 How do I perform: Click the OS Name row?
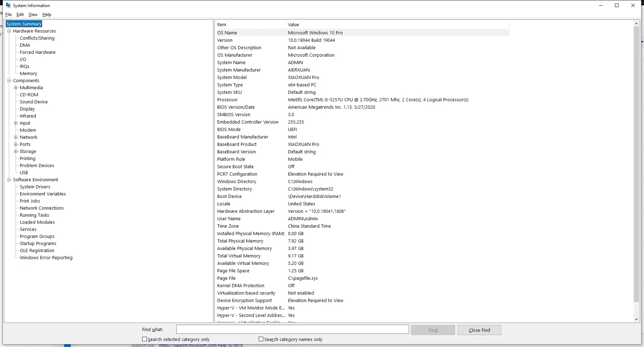(x=362, y=33)
